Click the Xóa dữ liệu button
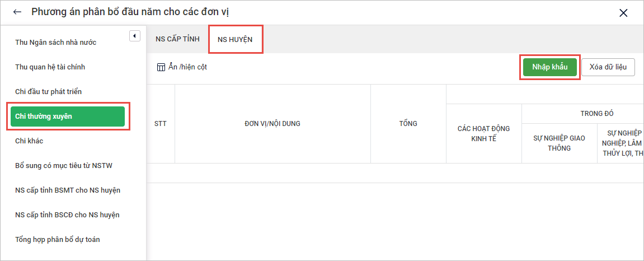This screenshot has width=644, height=261. point(608,67)
